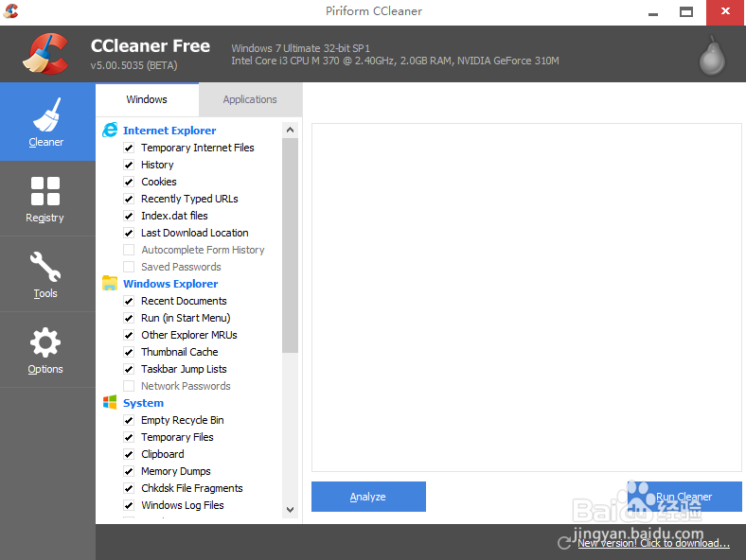
Task: Click the Piriform pear logo
Action: (712, 56)
